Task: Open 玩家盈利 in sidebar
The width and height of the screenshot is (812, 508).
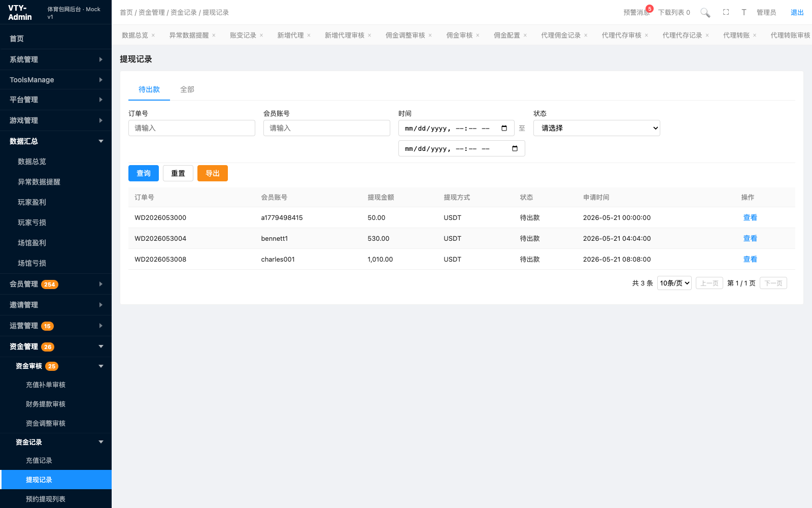Action: tap(56, 202)
